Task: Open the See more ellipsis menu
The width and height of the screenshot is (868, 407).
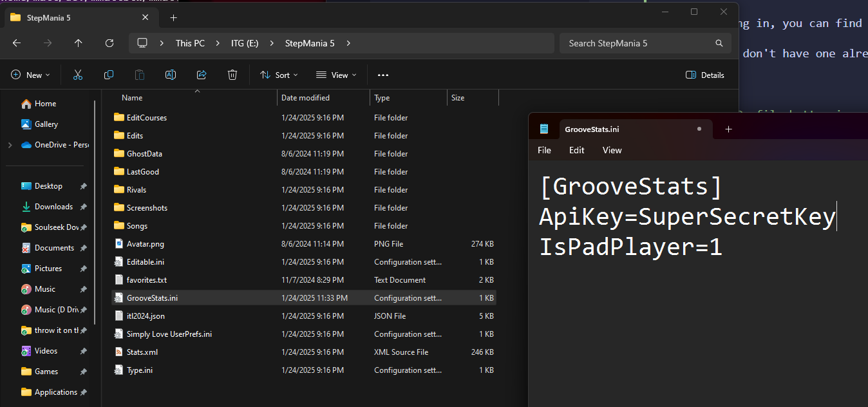Action: [383, 75]
